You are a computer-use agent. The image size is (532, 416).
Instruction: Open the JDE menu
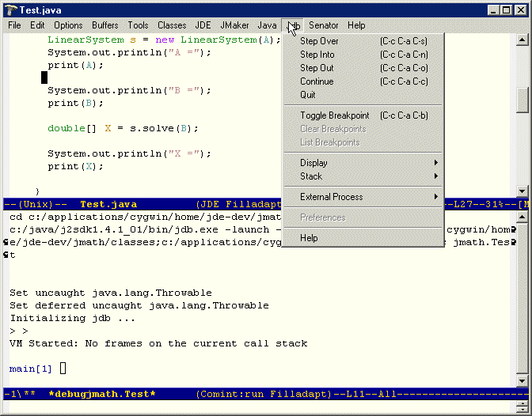[x=203, y=25]
